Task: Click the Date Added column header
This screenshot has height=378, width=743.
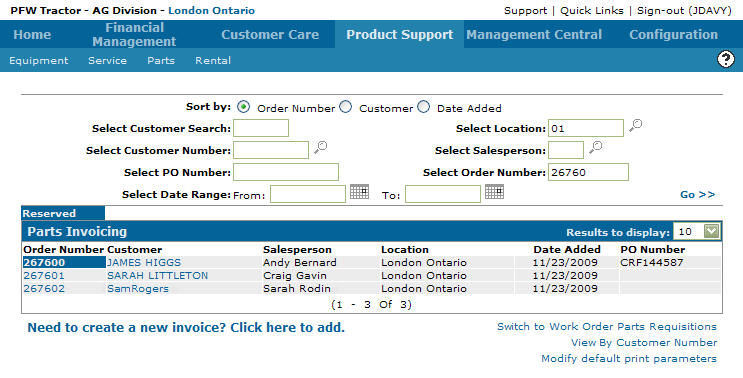Action: click(567, 250)
